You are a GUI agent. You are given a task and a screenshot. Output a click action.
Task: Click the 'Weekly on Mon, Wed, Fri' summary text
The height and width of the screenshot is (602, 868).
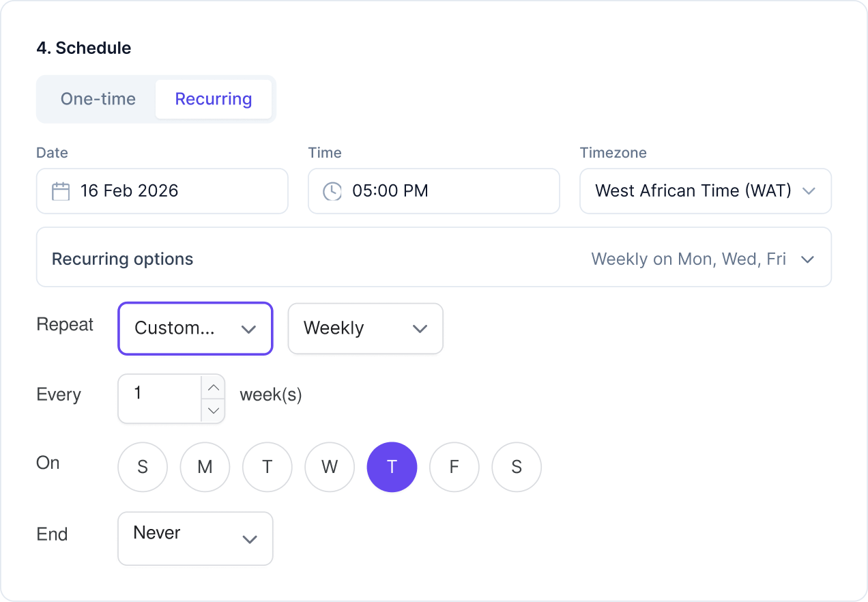(x=689, y=259)
